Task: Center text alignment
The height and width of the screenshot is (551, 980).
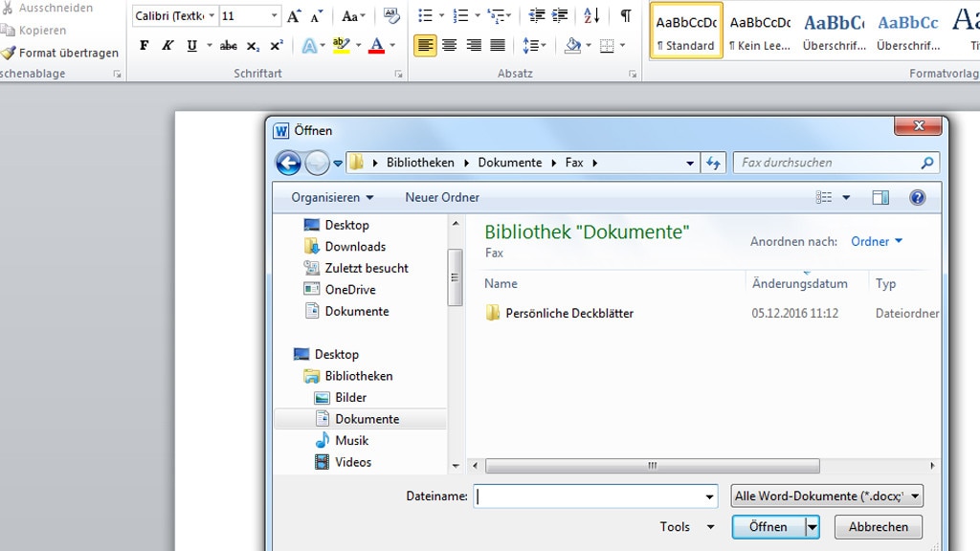Action: [x=450, y=46]
